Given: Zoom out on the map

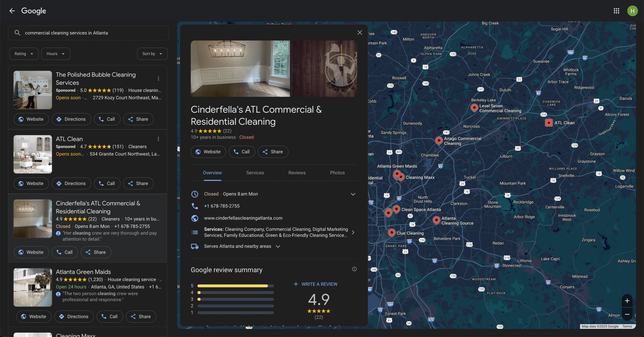Looking at the screenshot, I should coord(627,314).
